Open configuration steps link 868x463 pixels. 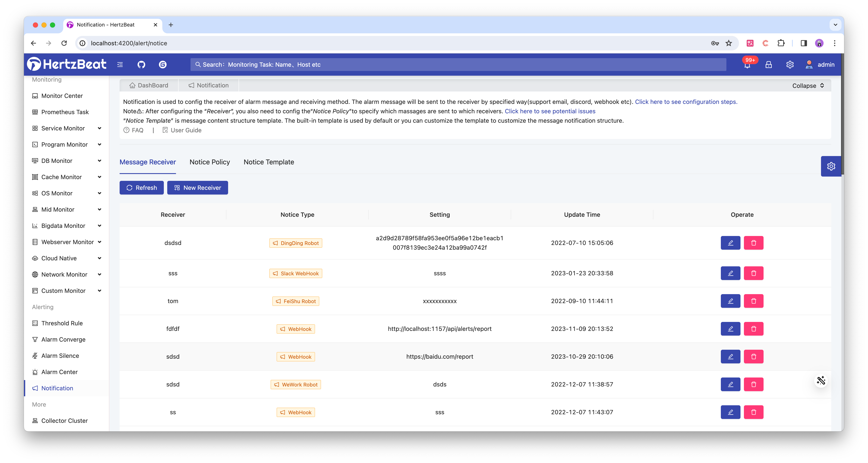coord(686,102)
